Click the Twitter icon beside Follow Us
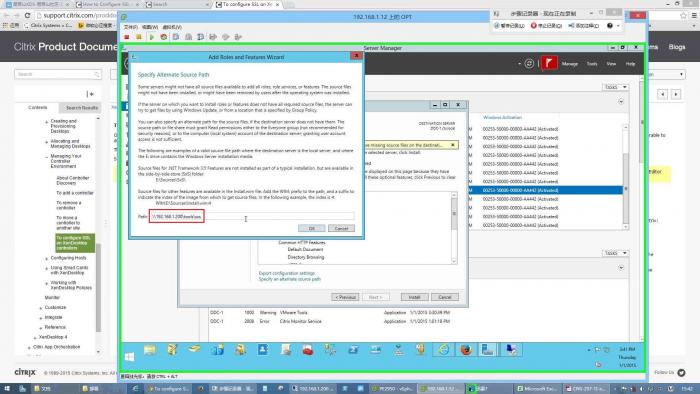700x394 pixels. point(681,373)
